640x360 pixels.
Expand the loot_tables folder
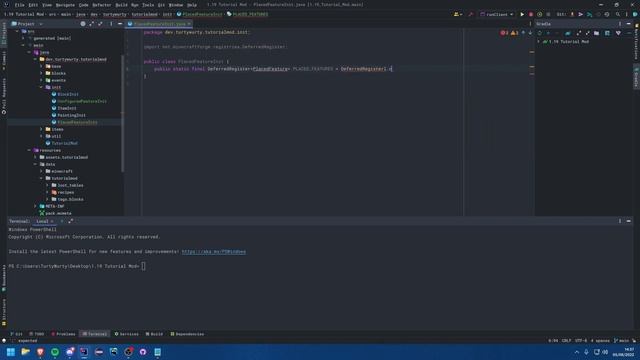point(47,185)
